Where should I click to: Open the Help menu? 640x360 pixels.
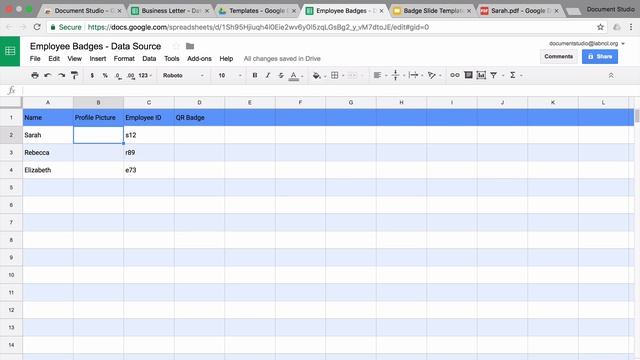point(226,58)
